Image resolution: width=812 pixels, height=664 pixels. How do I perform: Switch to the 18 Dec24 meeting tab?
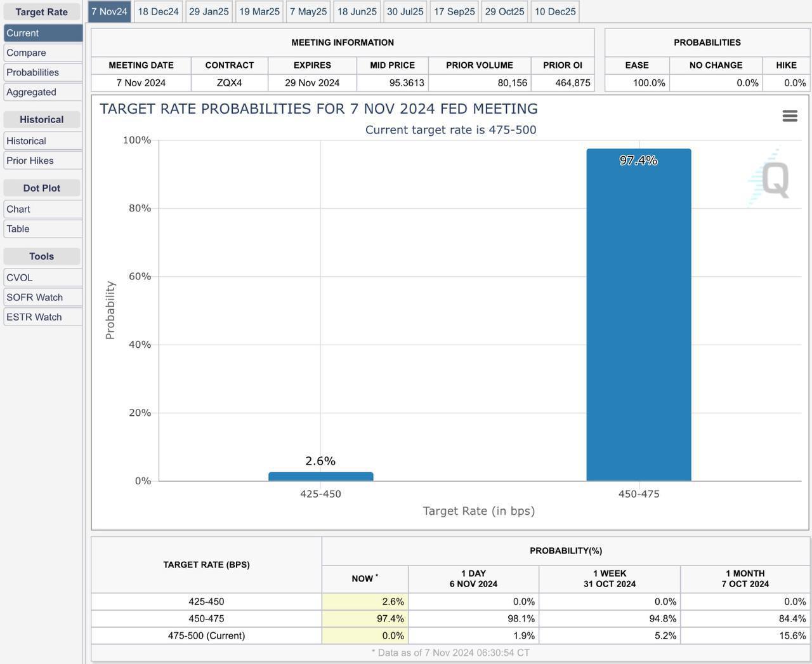pyautogui.click(x=158, y=11)
